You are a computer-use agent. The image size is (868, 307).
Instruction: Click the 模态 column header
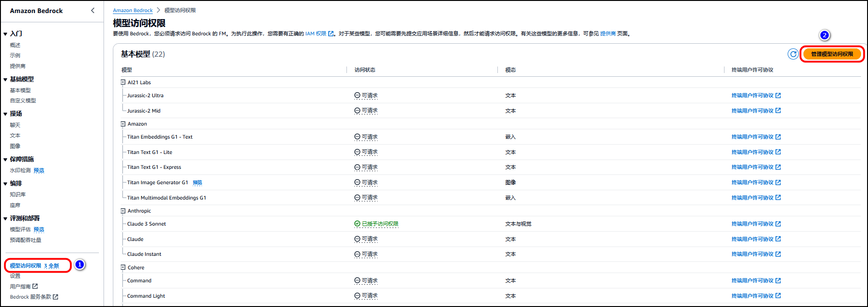pos(510,70)
